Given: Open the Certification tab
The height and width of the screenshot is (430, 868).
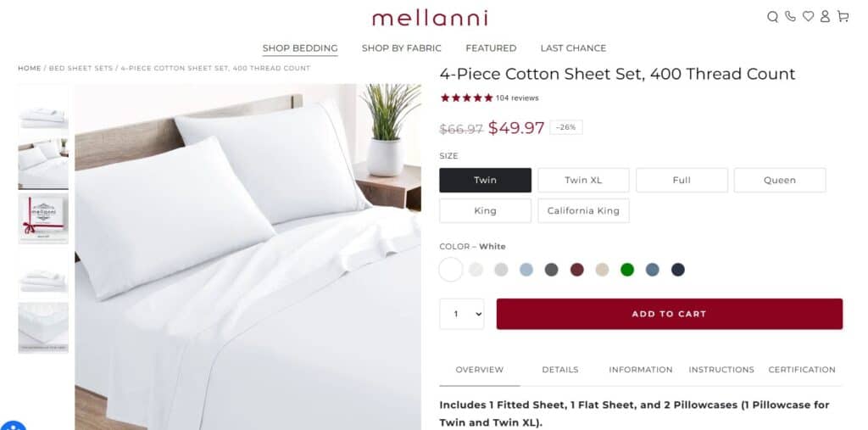Looking at the screenshot, I should click(x=801, y=370).
